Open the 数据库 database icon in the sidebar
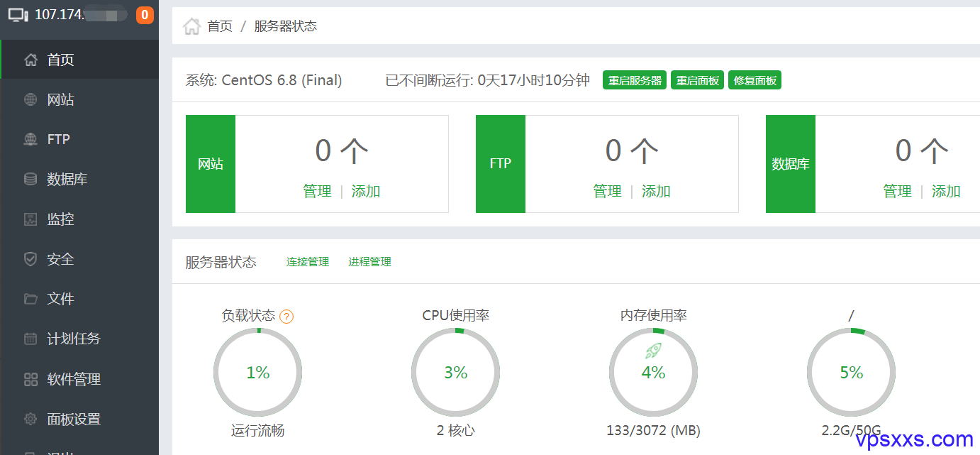The height and width of the screenshot is (455, 980). (30, 179)
